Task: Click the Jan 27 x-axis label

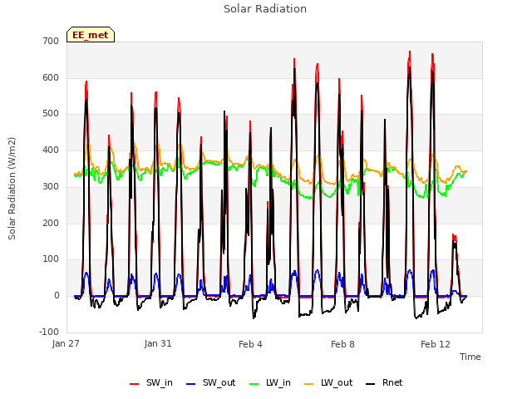Action: pos(66,343)
